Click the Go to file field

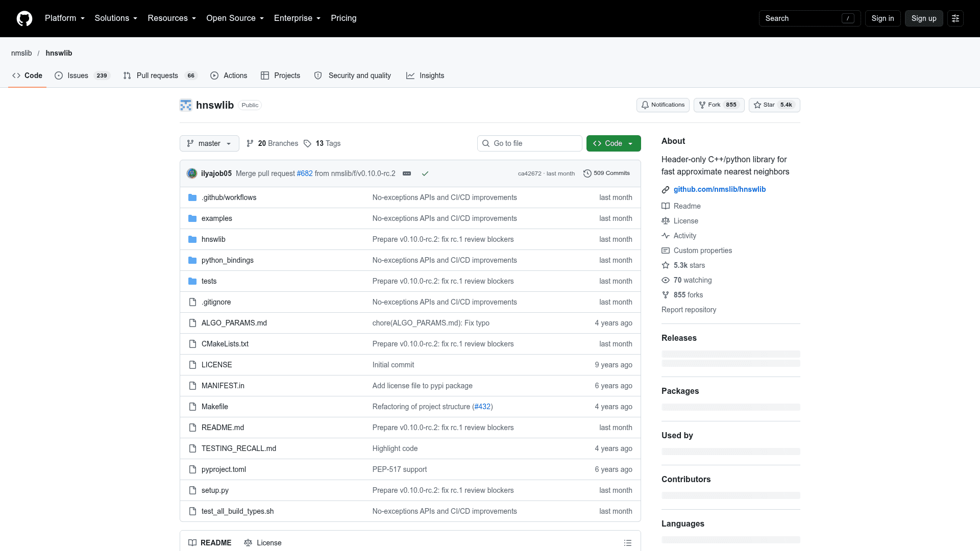pyautogui.click(x=529, y=143)
